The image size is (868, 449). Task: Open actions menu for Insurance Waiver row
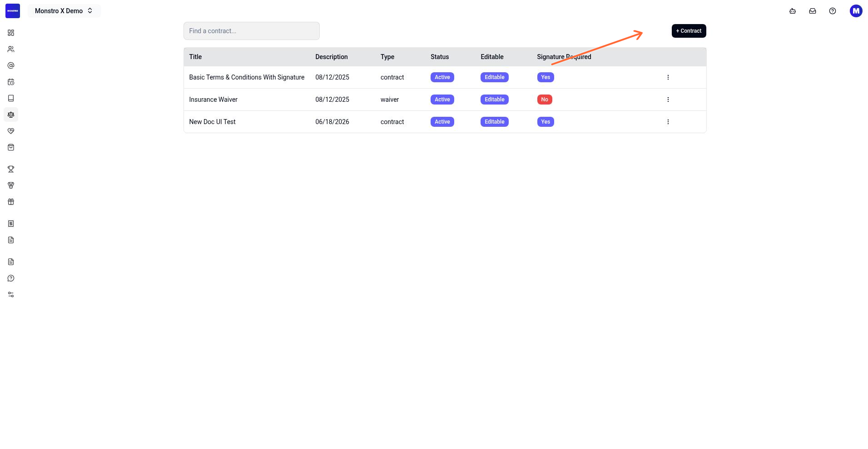[x=668, y=100]
